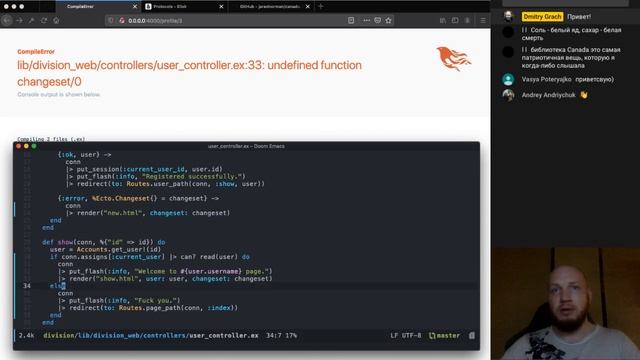Click the 'render("show.html"' line
This screenshot has width=640, height=360.
(165, 279)
